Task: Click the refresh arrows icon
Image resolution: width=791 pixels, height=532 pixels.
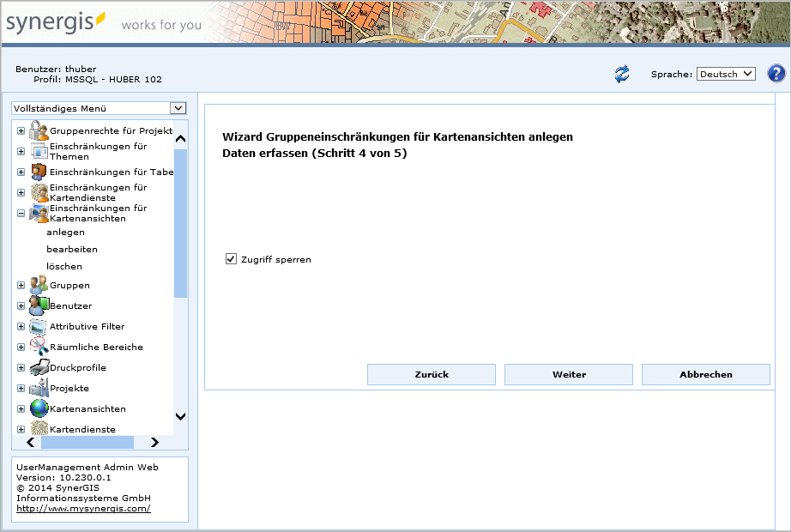Action: 622,75
